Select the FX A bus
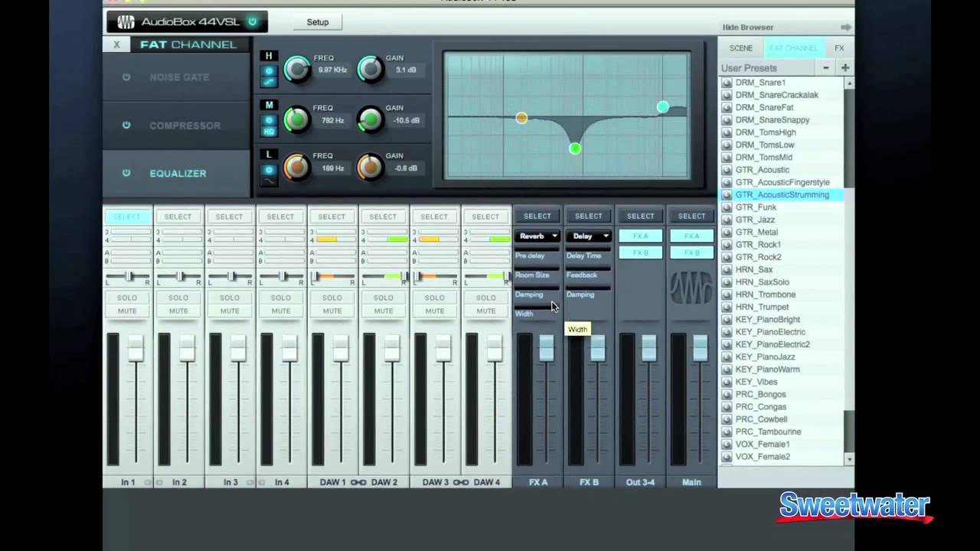 (x=537, y=217)
